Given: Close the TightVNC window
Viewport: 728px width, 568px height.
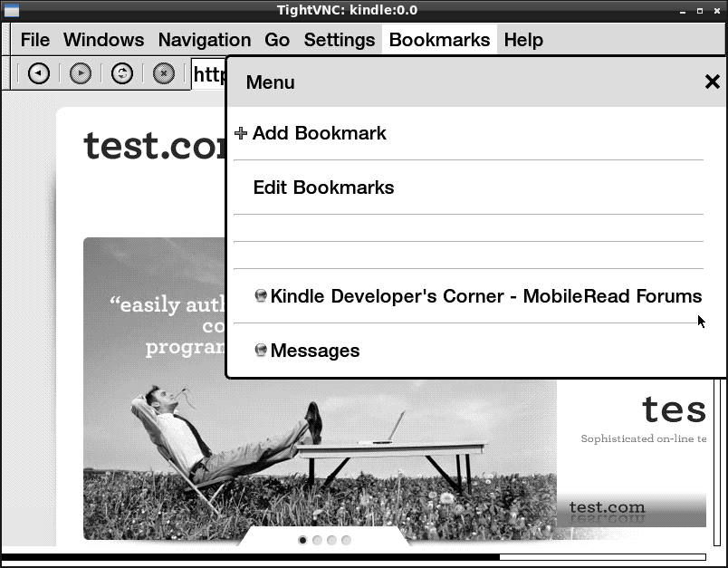Looking at the screenshot, I should point(717,11).
